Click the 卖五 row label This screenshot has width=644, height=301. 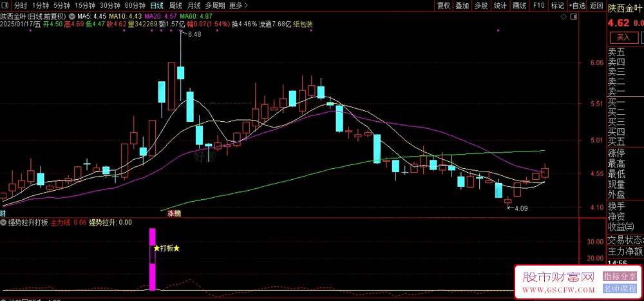[x=616, y=53]
